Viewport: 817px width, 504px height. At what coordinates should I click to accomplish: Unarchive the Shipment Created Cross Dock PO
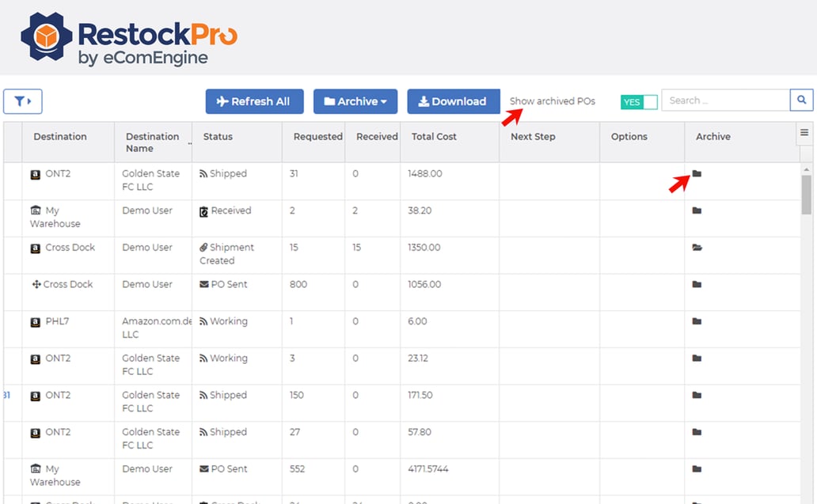696,247
